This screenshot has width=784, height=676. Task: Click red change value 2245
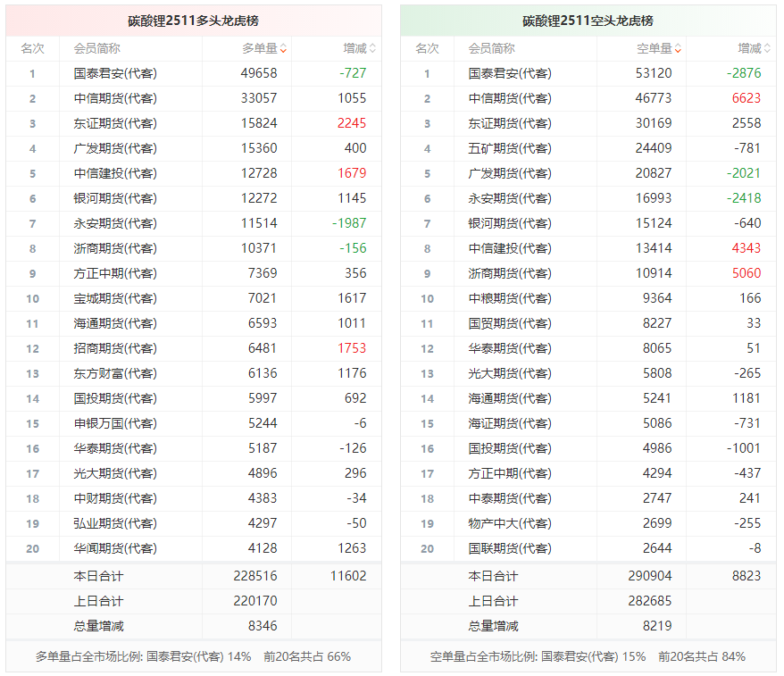click(352, 123)
